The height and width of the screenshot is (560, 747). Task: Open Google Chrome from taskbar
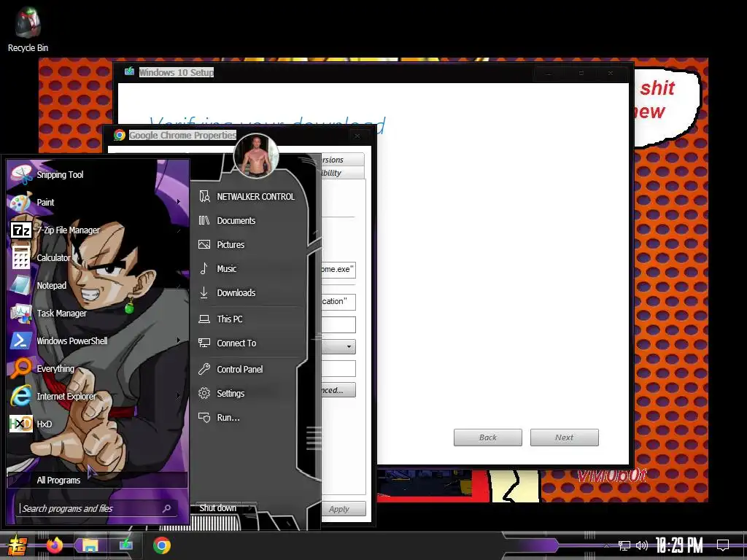pyautogui.click(x=162, y=545)
